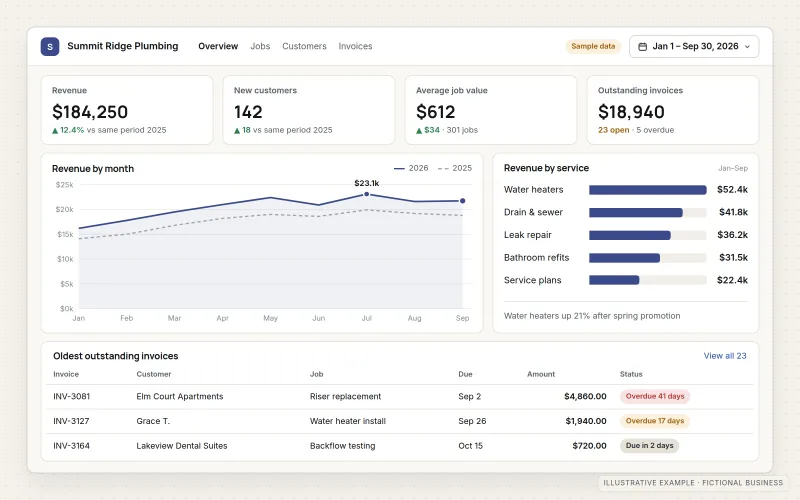Click the green up arrow beside 12.4%
This screenshot has height=500, width=800.
(x=55, y=131)
